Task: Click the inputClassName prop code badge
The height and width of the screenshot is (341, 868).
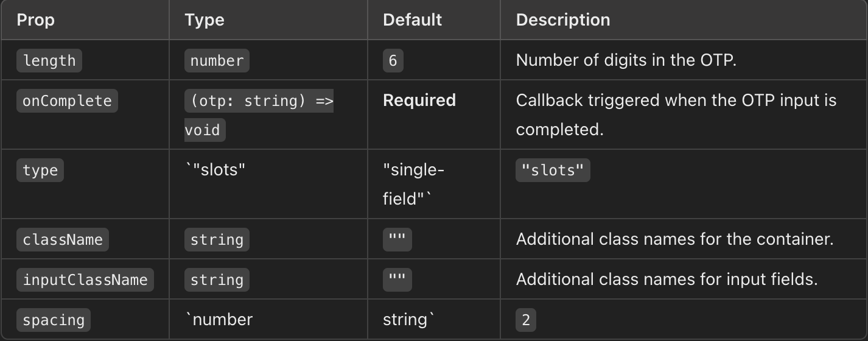Action: pyautogui.click(x=85, y=279)
